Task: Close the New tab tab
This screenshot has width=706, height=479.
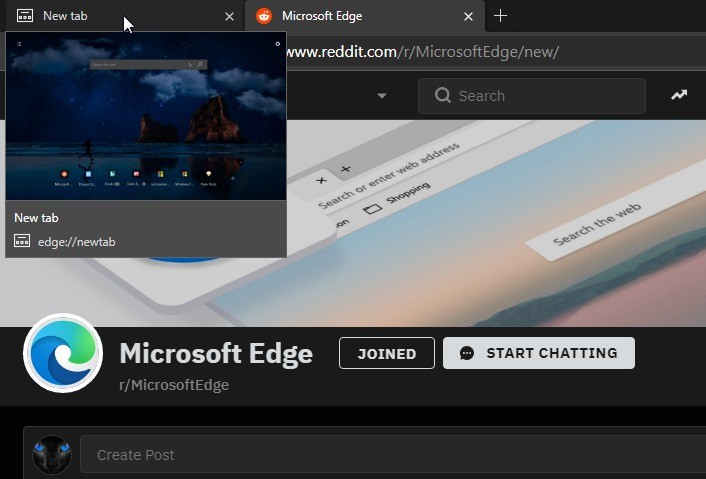Action: (x=229, y=17)
